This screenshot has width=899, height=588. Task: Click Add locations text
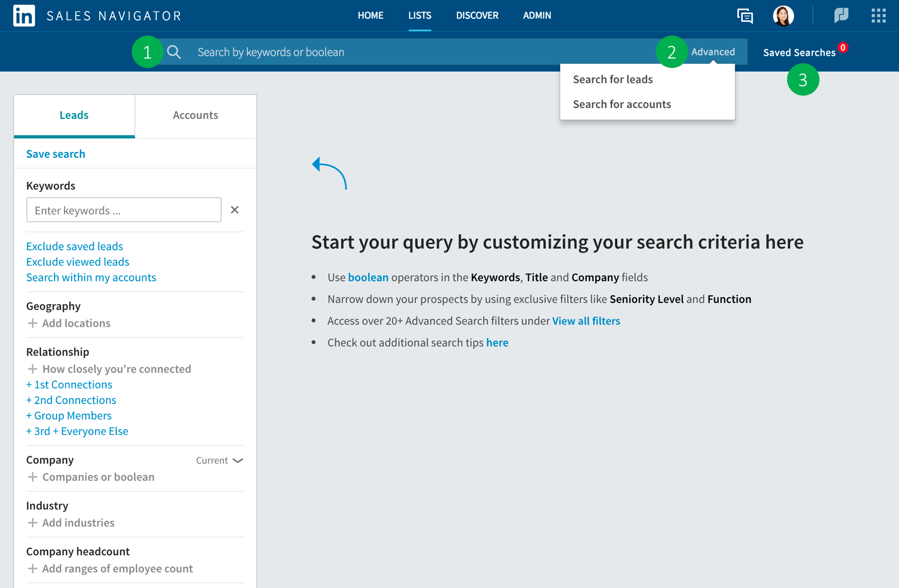76,323
